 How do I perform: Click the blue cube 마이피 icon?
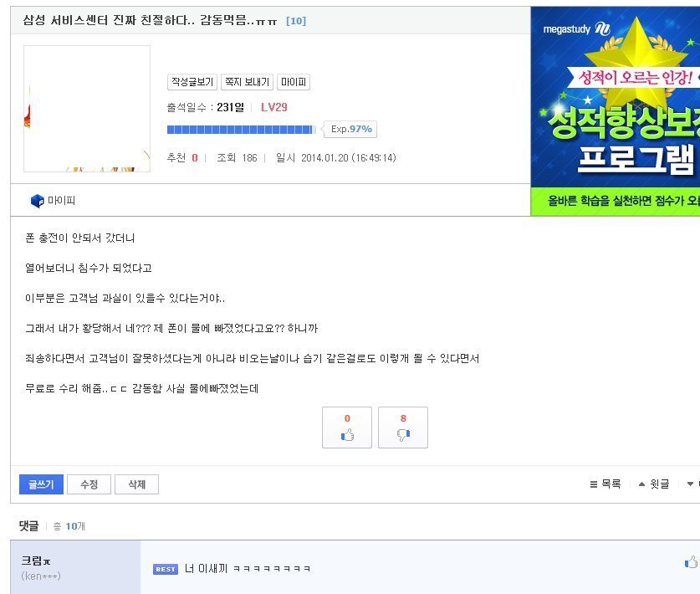[x=37, y=201]
